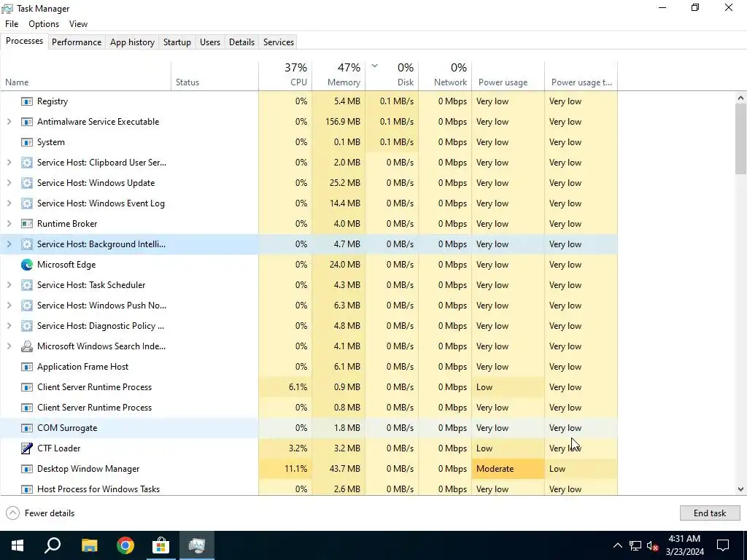Click the Windows Update service gear icon
The image size is (747, 560).
click(x=27, y=183)
